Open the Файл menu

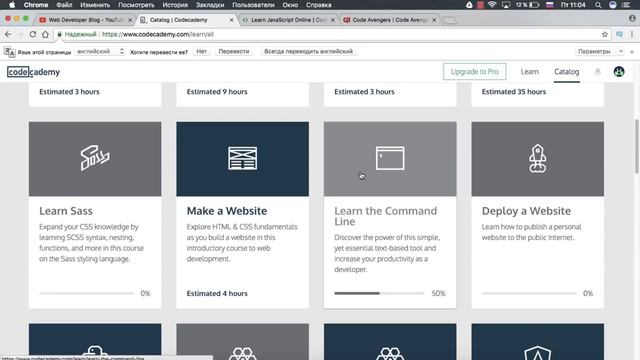click(x=64, y=5)
